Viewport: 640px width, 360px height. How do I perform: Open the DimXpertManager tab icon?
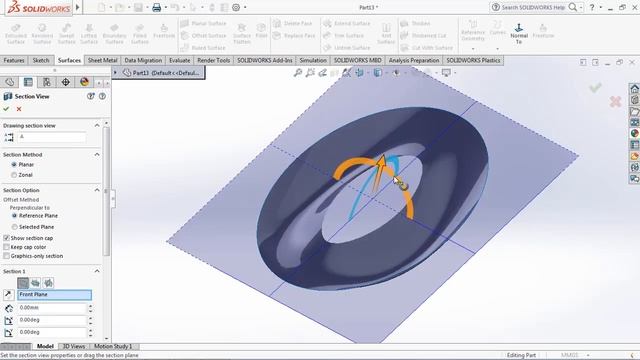tap(65, 82)
